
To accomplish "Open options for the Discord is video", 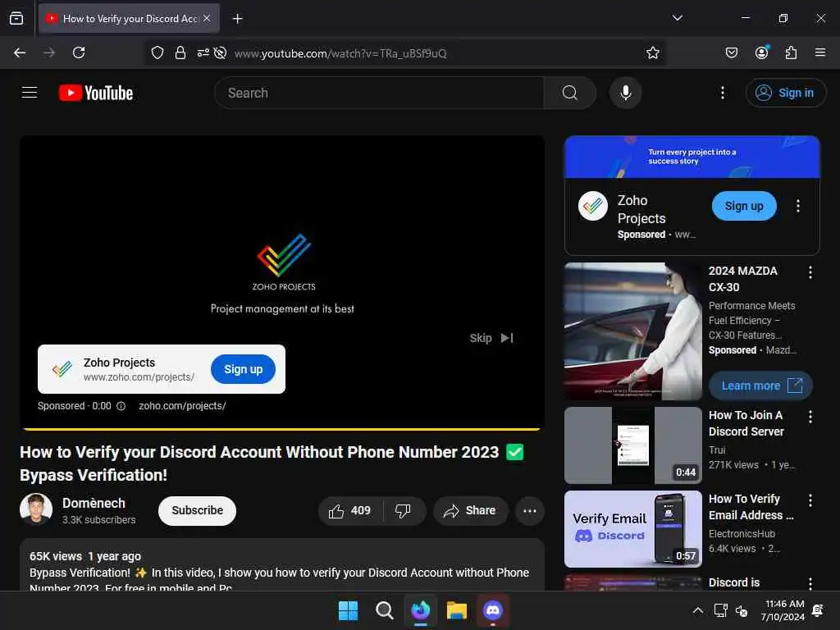I will click(810, 583).
